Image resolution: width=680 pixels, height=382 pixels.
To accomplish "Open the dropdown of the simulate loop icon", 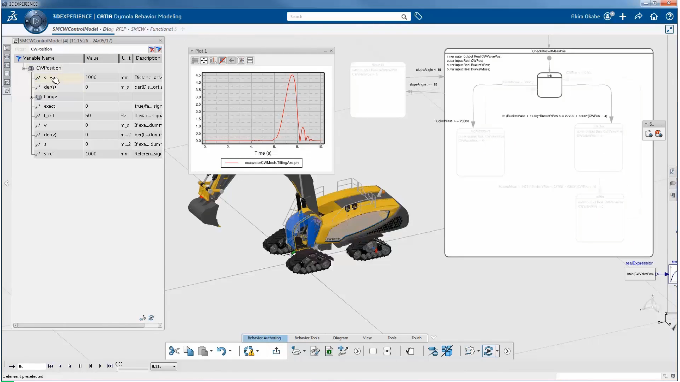I will point(497,351).
